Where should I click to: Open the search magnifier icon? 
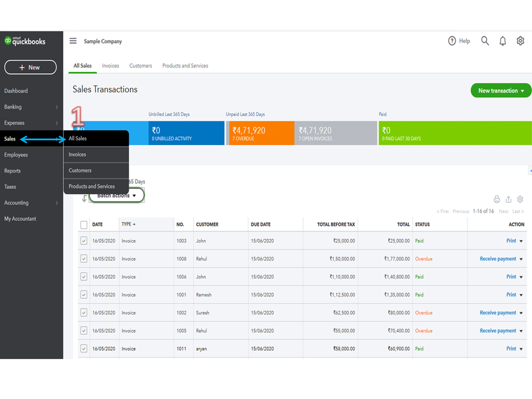485,41
